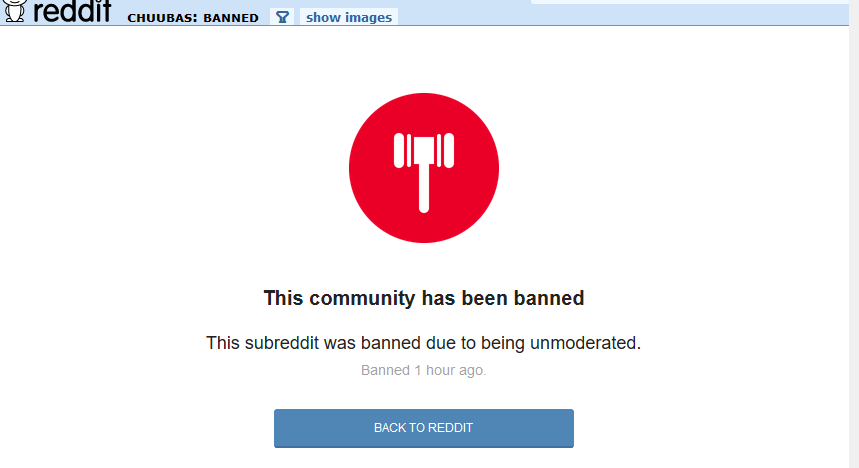Click the 'Banned 1 hour ago' timestamp
Image resolution: width=859 pixels, height=468 pixels.
click(423, 370)
